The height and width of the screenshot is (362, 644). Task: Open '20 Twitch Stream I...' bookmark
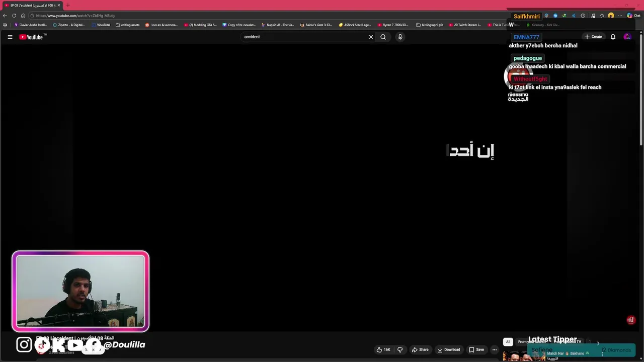coord(465,25)
